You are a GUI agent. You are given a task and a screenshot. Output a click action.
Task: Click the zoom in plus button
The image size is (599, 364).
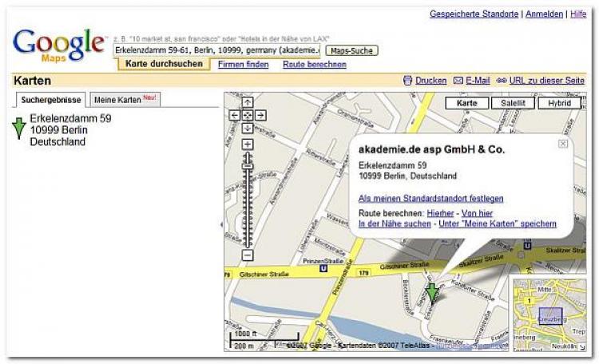[x=248, y=144]
